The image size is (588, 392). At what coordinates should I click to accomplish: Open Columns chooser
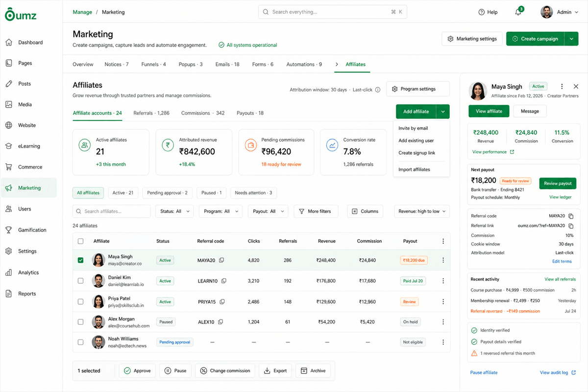pyautogui.click(x=365, y=211)
